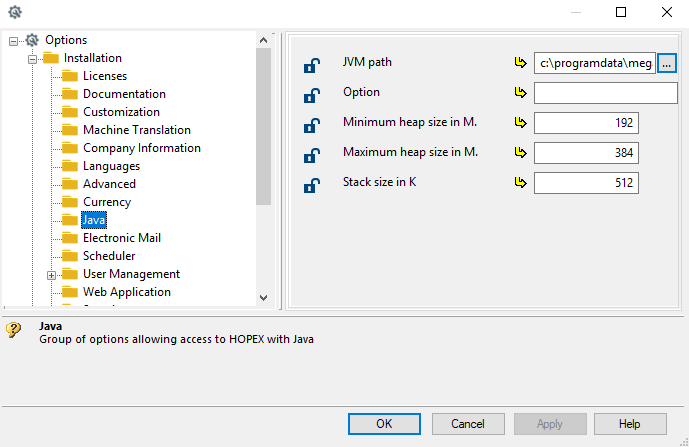
Task: Click lock icon for Minimum heap size
Action: (x=312, y=125)
